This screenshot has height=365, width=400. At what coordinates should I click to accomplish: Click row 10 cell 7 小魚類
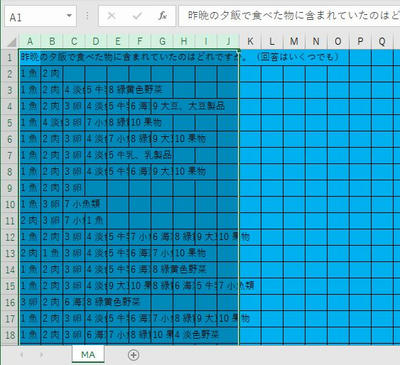(74, 204)
